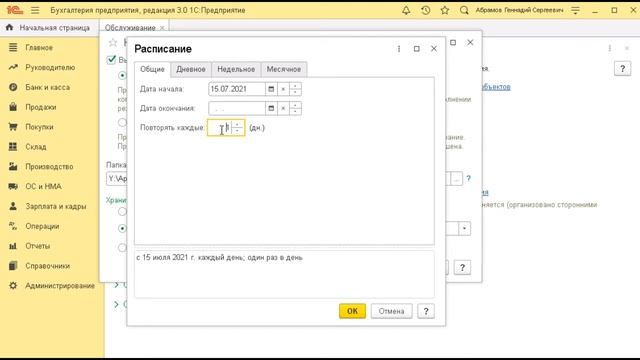Screen dimensions: 640x360
Task: Select the first radio under Хранить section
Action: click(x=122, y=211)
